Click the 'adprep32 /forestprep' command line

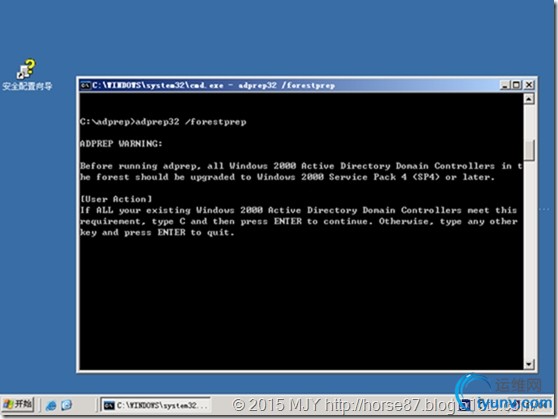(x=163, y=122)
